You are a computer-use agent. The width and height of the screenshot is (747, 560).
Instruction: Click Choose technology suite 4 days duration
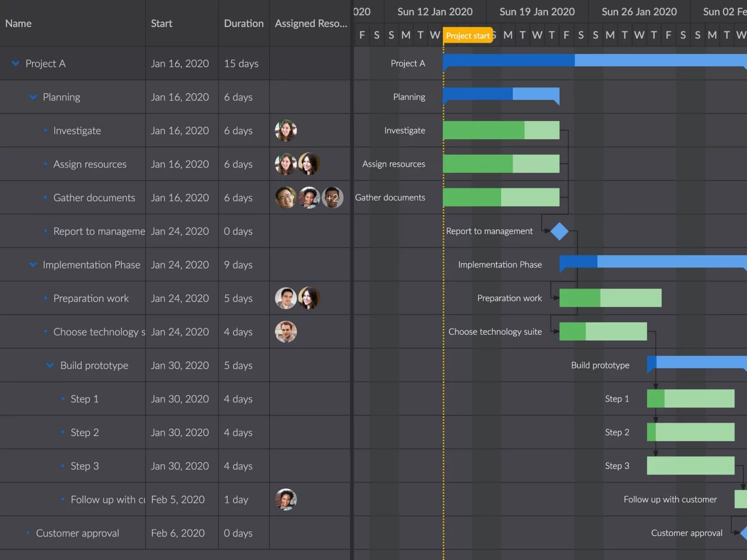click(x=238, y=332)
